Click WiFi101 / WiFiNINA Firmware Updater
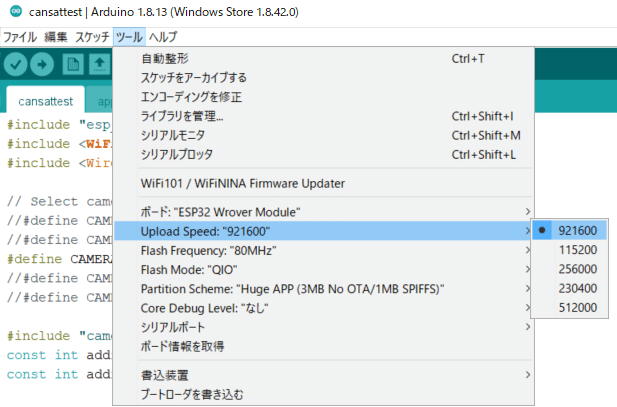617x407 pixels. (x=243, y=183)
